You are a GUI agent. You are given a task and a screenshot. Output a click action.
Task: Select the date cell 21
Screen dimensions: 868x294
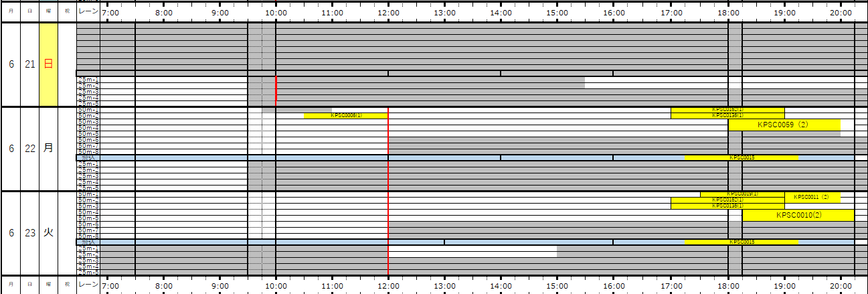(30, 64)
